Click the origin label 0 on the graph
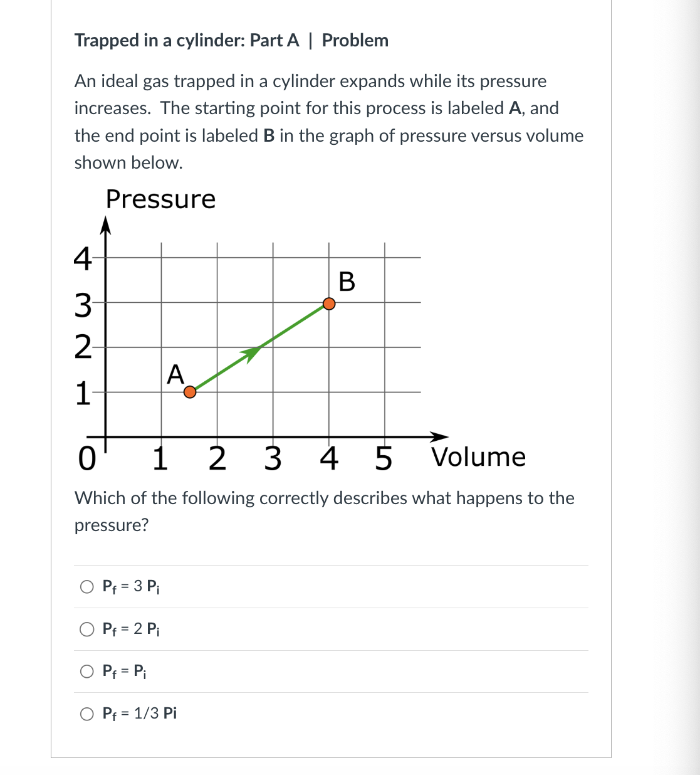700x775 pixels. [86, 459]
